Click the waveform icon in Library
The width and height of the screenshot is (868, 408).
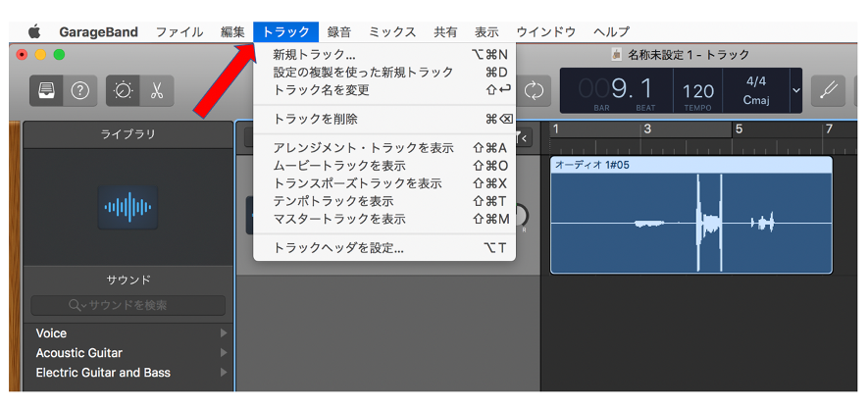coord(128,208)
